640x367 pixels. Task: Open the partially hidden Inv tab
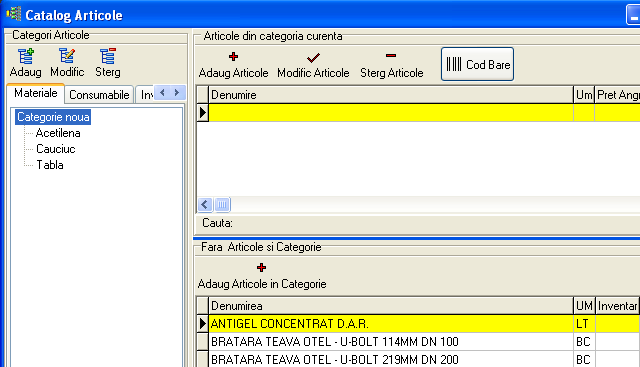[145, 95]
